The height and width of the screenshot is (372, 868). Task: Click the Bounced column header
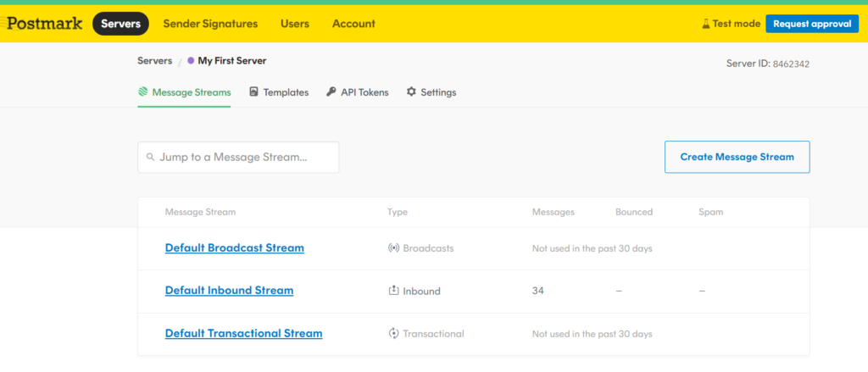(634, 212)
